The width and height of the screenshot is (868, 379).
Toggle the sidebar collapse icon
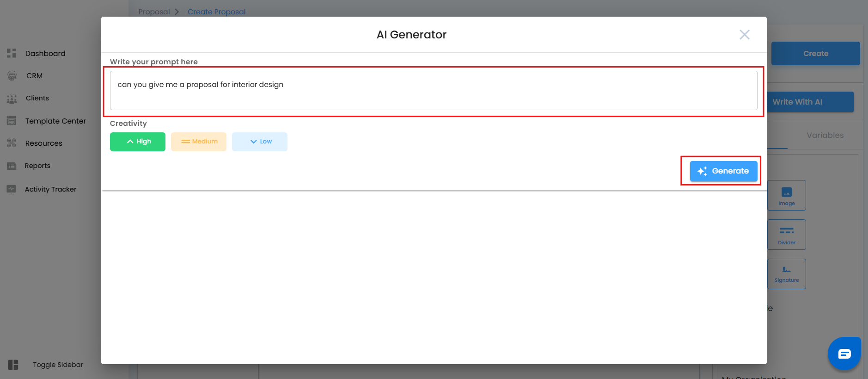click(x=13, y=365)
